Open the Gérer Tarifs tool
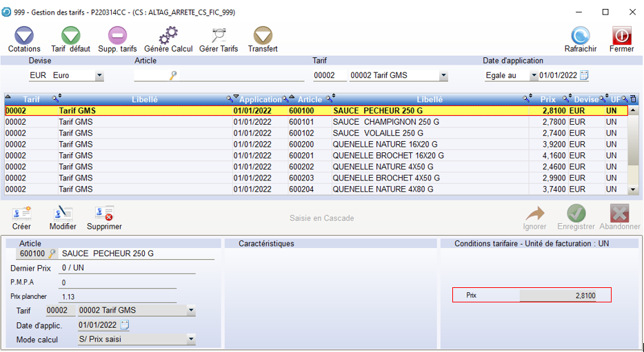The width and height of the screenshot is (644, 352). [x=219, y=36]
